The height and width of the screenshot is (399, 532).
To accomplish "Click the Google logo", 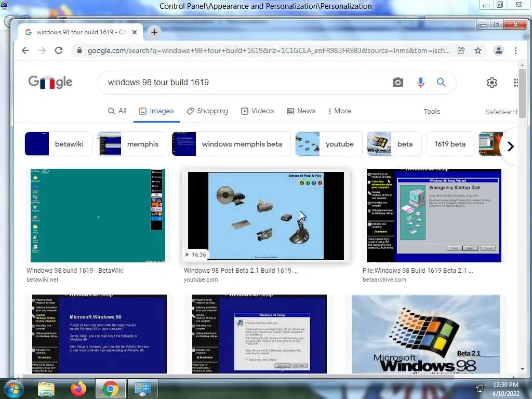I will click(x=50, y=82).
